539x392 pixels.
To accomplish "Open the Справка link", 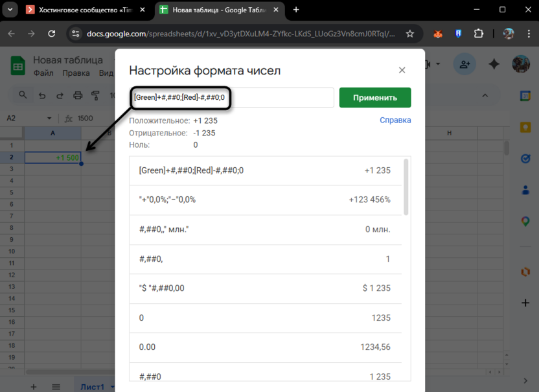I will pos(395,120).
